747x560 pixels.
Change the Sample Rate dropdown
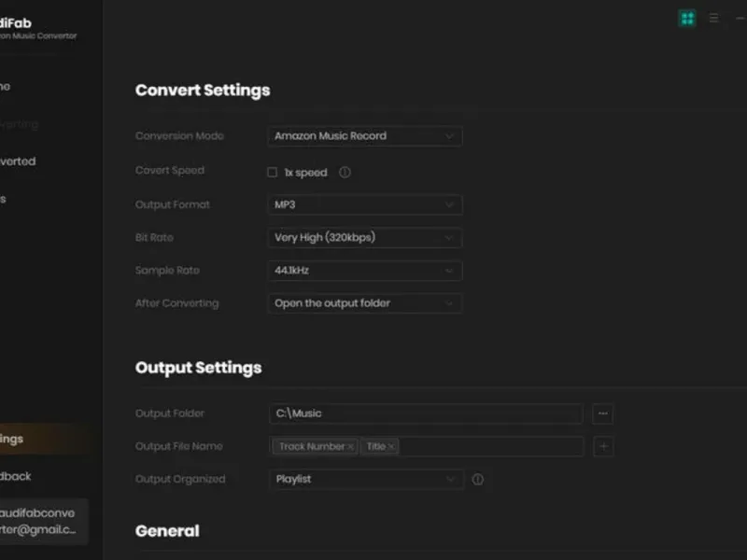(x=364, y=271)
